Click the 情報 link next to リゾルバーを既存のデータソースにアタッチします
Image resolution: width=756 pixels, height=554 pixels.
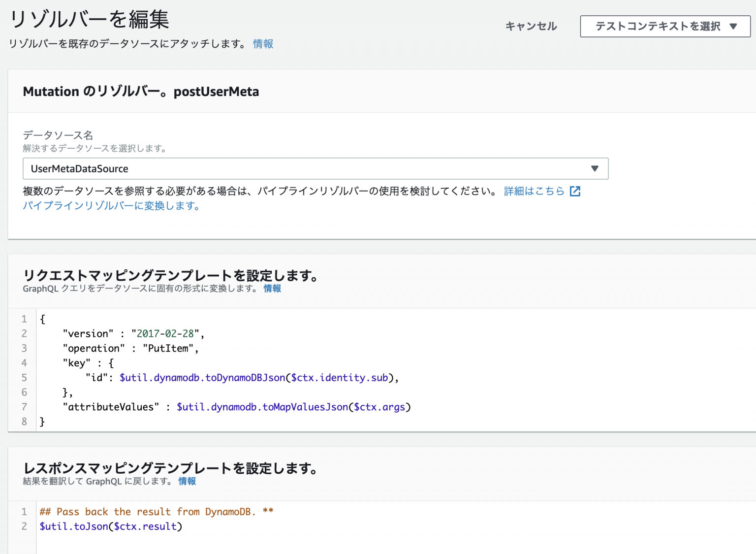coord(263,44)
